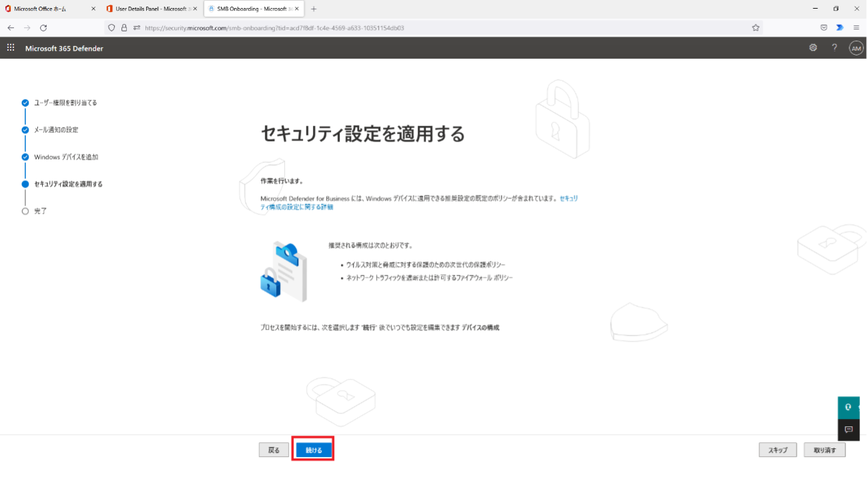Select step メール通知の設定
Screen dimensions: 868x485
click(56, 129)
